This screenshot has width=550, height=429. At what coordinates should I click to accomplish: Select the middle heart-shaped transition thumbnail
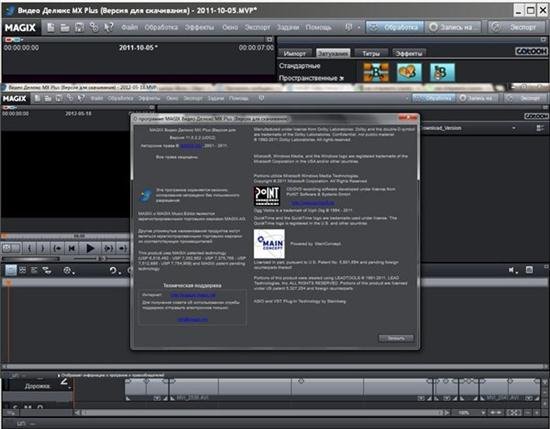[x=409, y=72]
